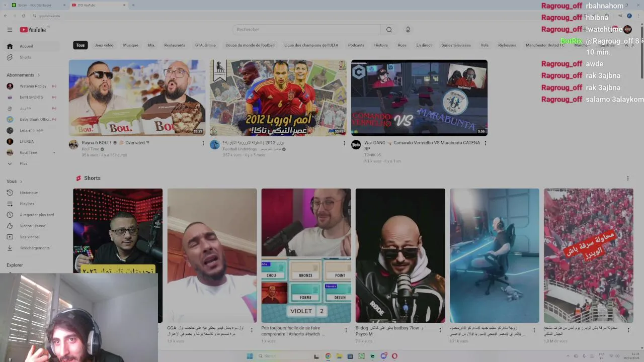
Task: Open Vidéos "J'aime" list
Action: pos(31,226)
